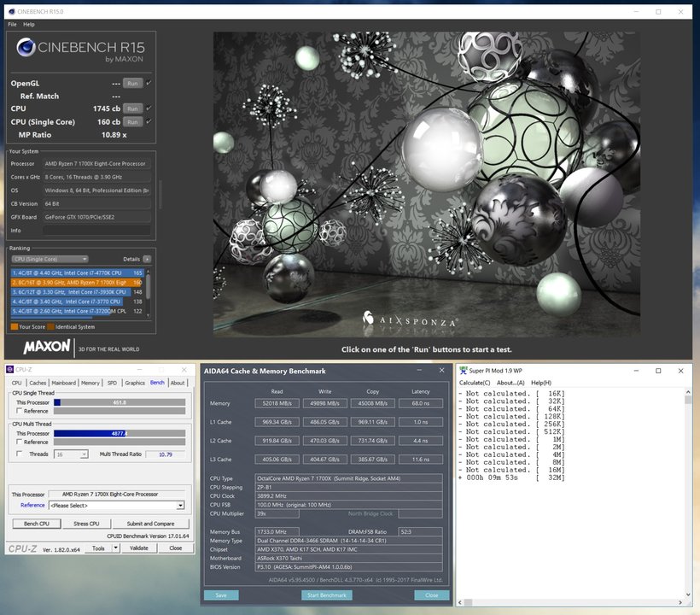Switch to the CPU tab in CPU-Z
Screen dimensions: 700x615
pyautogui.click(x=16, y=383)
